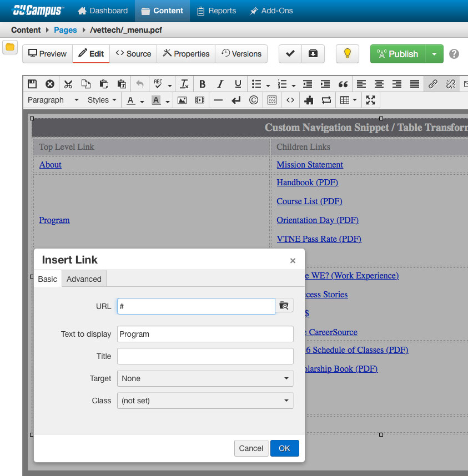Insert a special character copyright symbol
This screenshot has width=468, height=476.
pos(253,100)
